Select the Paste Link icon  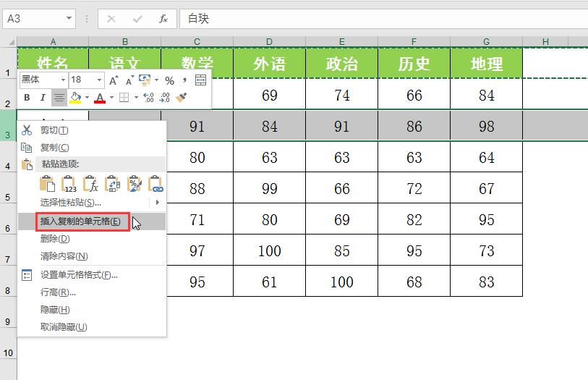[x=155, y=184]
